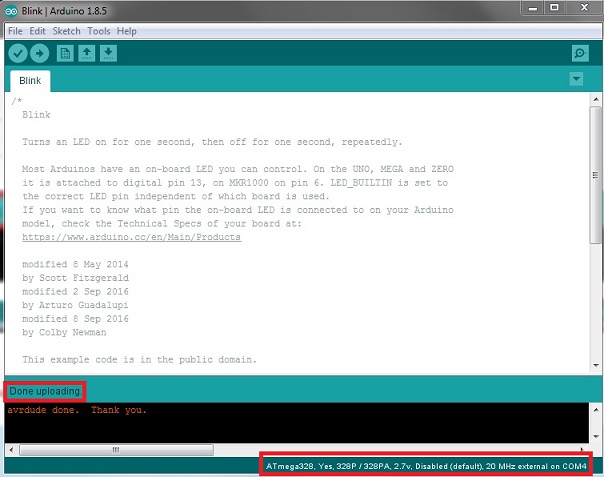Open the Serial Monitor magnifier icon
The image size is (604, 477).
click(x=580, y=53)
